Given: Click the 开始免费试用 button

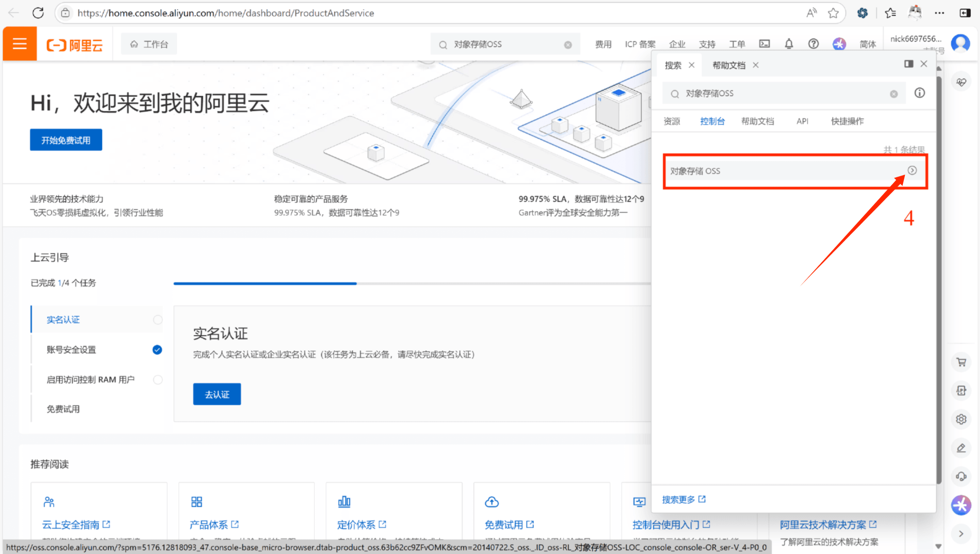Looking at the screenshot, I should click(65, 139).
